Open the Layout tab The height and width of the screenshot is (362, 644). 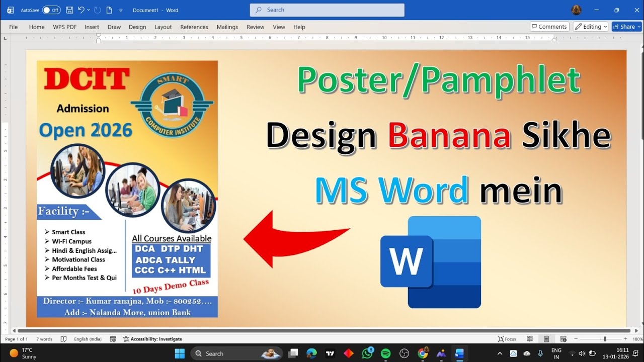pyautogui.click(x=163, y=27)
